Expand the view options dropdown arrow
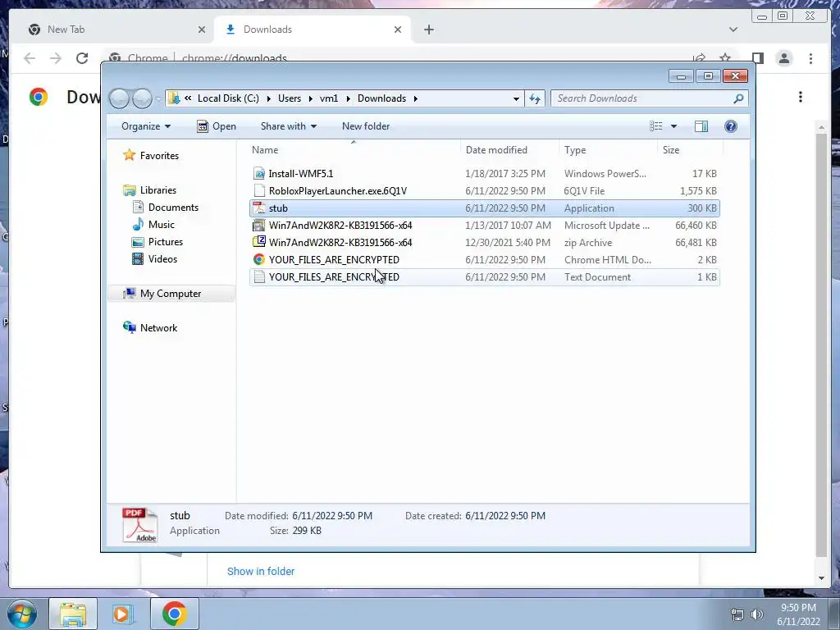 (x=674, y=126)
